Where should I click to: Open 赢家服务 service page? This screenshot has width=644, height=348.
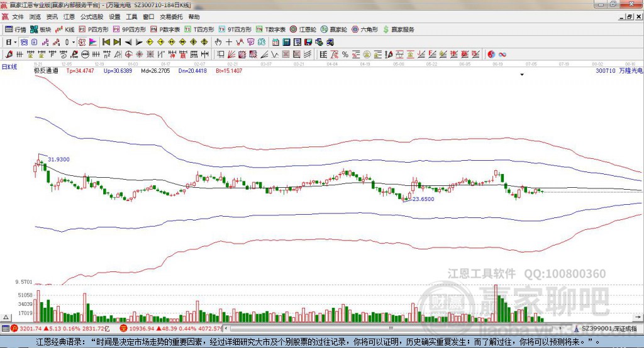[x=399, y=30]
